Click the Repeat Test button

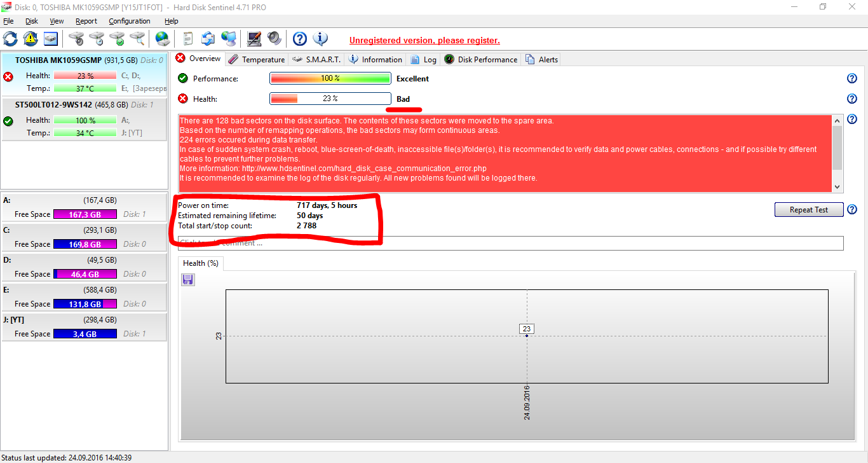tap(809, 210)
